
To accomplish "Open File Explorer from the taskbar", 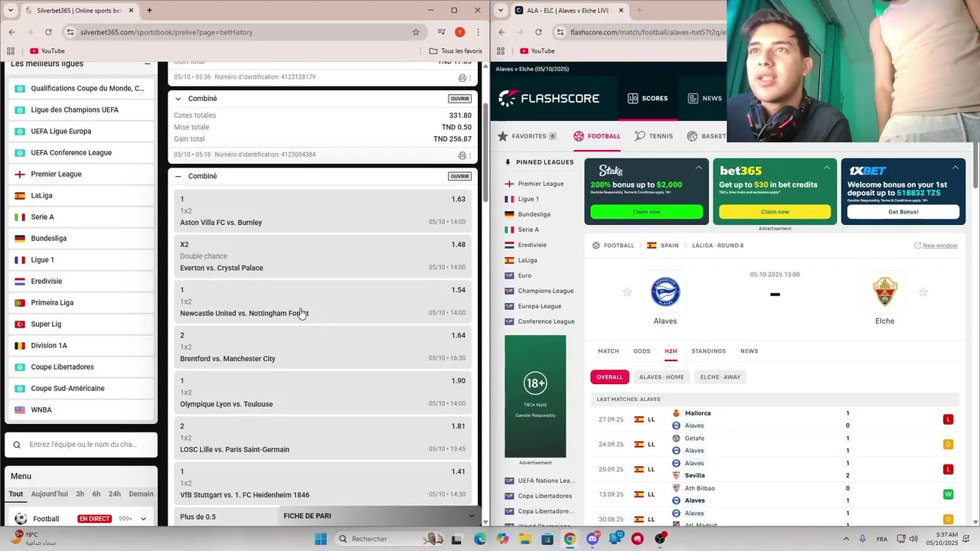I will (x=525, y=539).
